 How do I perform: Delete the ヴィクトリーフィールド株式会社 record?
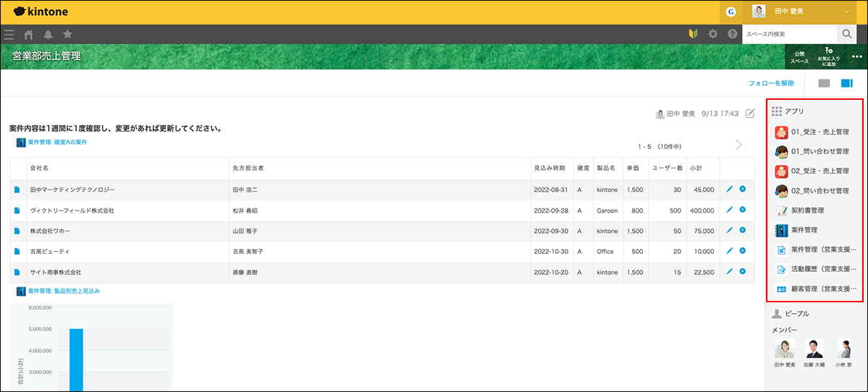tap(743, 210)
